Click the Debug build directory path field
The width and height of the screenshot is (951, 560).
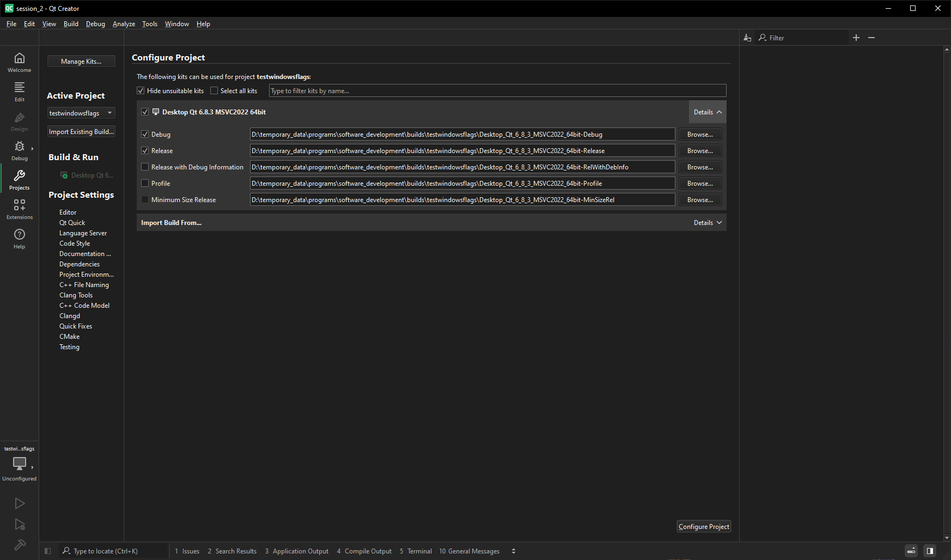click(462, 134)
